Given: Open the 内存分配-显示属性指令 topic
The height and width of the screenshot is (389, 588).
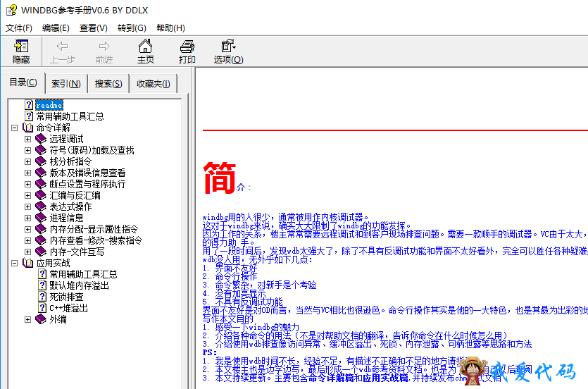Looking at the screenshot, I should (x=94, y=229).
